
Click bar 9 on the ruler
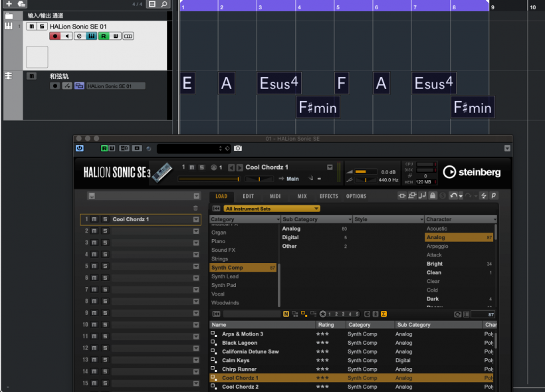(x=492, y=7)
